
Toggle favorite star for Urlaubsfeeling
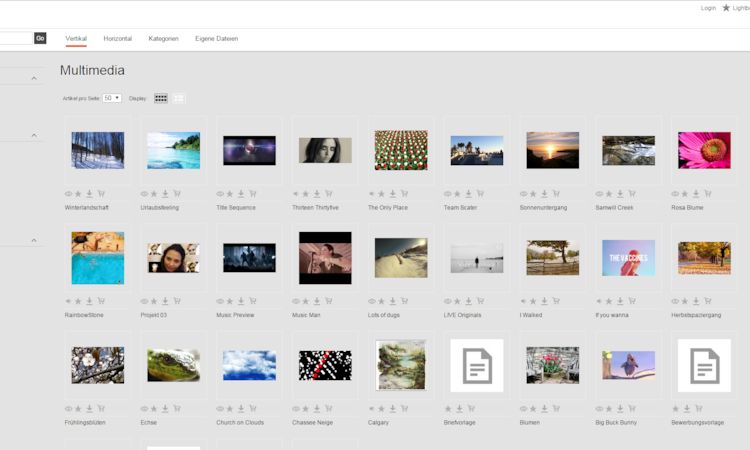click(154, 194)
